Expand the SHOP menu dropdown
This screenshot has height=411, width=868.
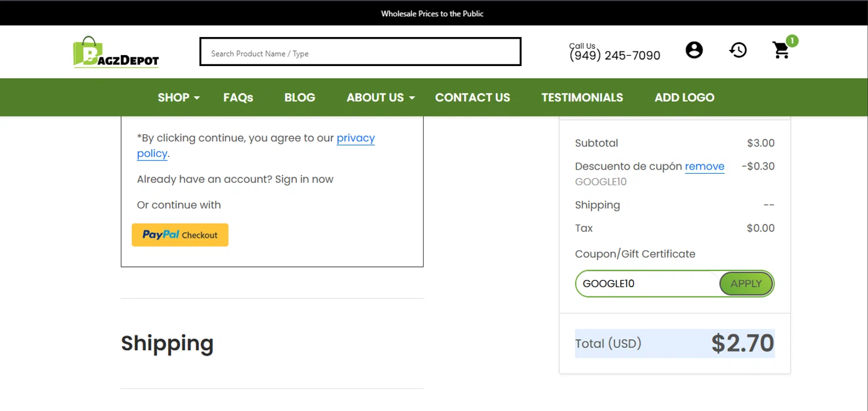178,97
